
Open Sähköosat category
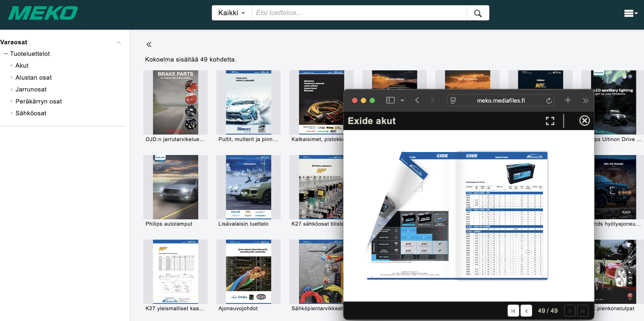[31, 113]
